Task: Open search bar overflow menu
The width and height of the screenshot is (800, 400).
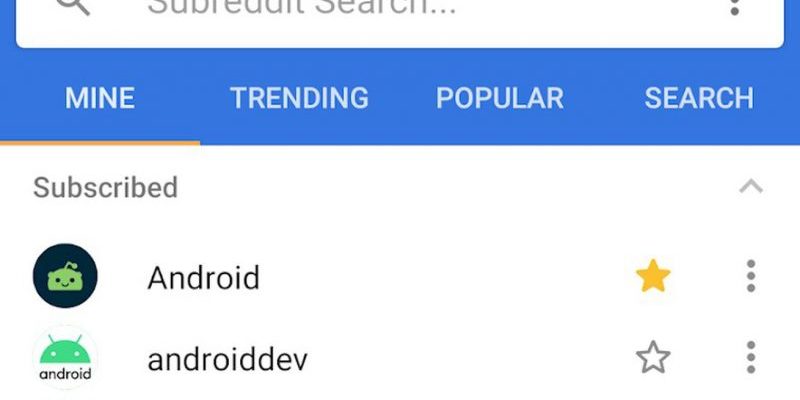Action: click(x=735, y=6)
